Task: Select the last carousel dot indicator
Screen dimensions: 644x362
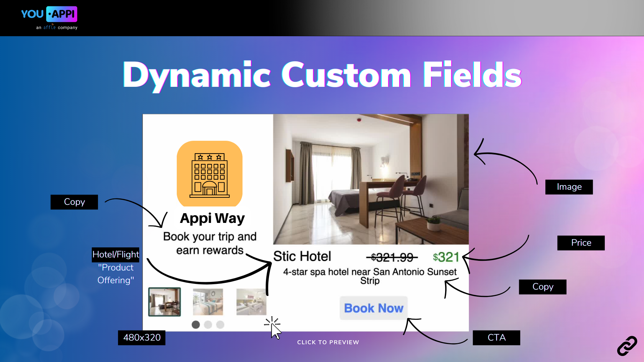Action: coord(220,324)
